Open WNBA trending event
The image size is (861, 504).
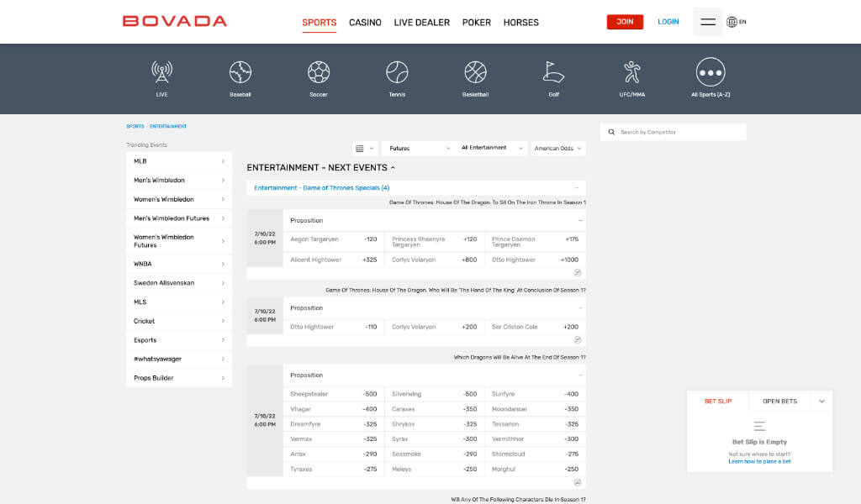pyautogui.click(x=179, y=264)
